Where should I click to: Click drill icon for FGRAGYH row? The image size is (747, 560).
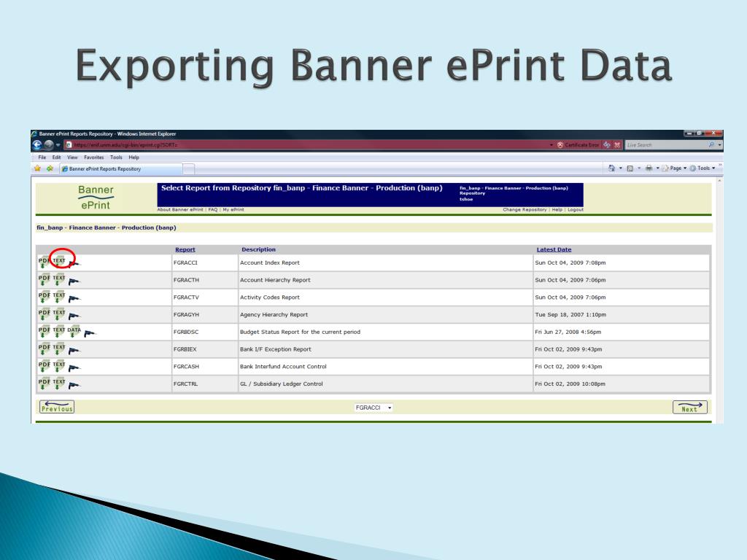74,316
